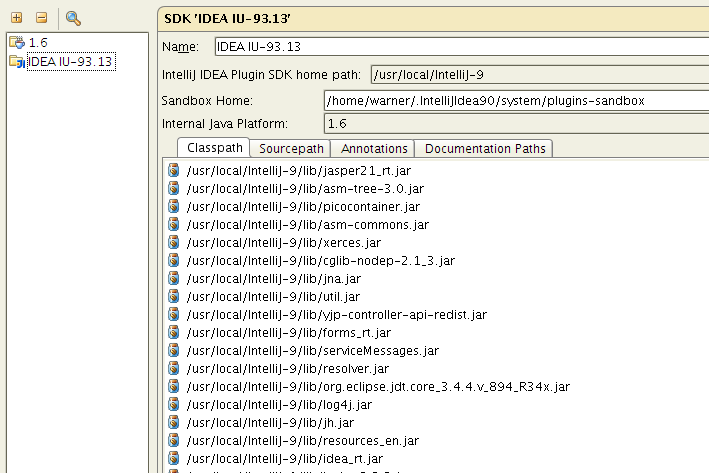Click the jar icon beside asm-commons.jar
This screenshot has height=473, width=709.
click(x=174, y=224)
